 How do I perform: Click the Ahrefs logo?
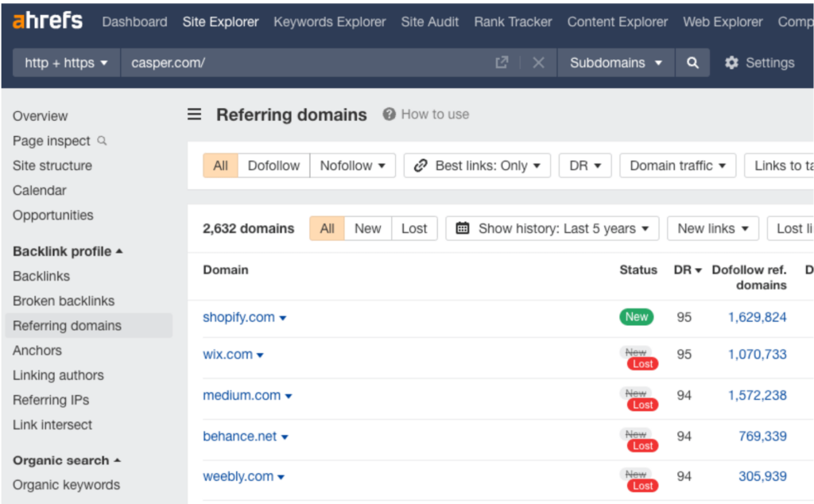pos(47,21)
